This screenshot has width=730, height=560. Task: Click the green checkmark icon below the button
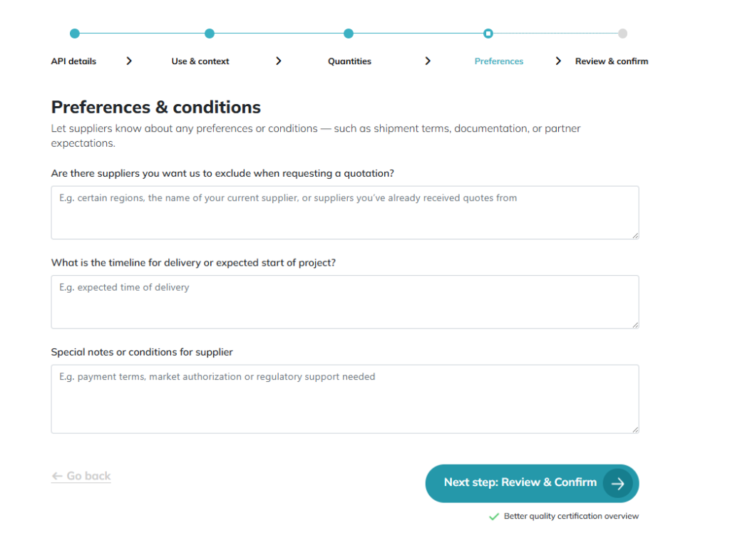pos(493,517)
